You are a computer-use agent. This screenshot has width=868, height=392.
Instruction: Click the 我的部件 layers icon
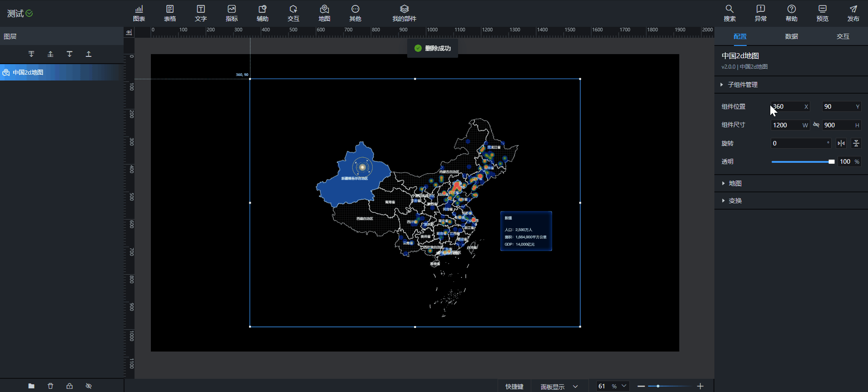click(x=404, y=9)
